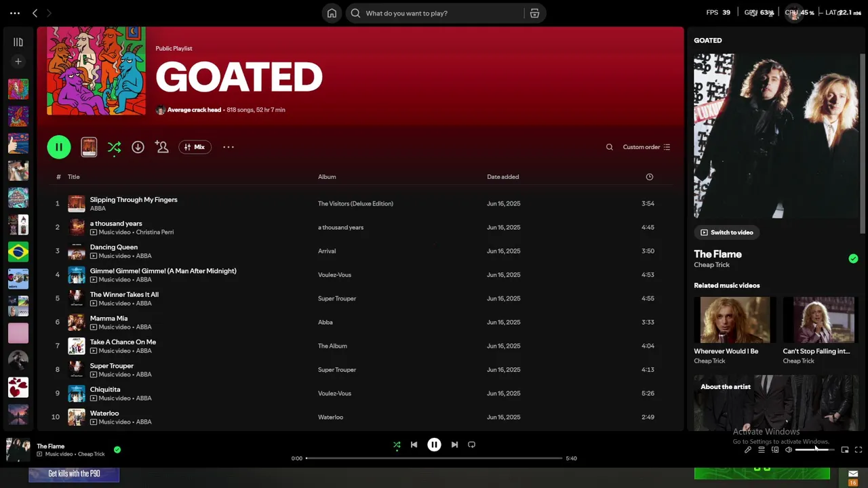The width and height of the screenshot is (868, 488).
Task: Skip to the previous track
Action: point(414,445)
